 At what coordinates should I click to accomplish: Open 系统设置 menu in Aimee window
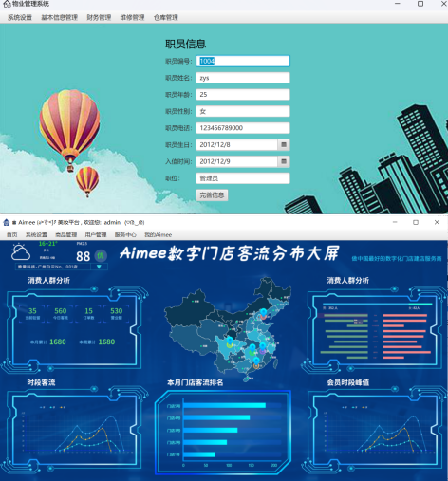[x=36, y=234]
